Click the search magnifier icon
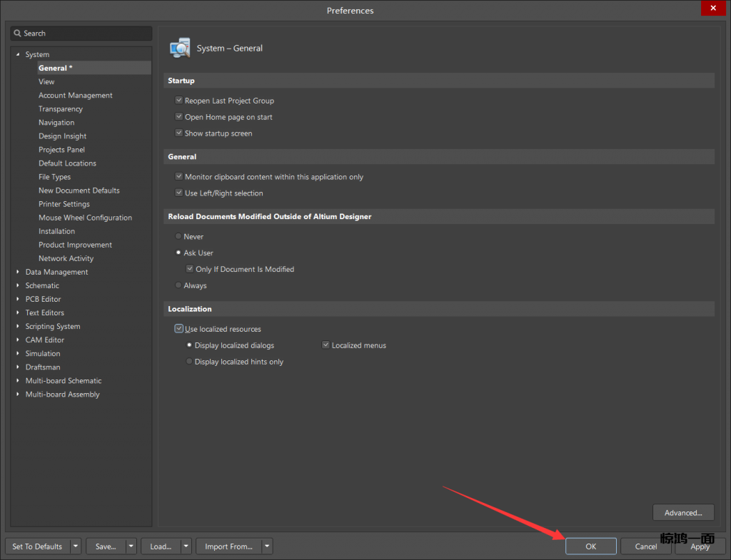 pyautogui.click(x=17, y=34)
